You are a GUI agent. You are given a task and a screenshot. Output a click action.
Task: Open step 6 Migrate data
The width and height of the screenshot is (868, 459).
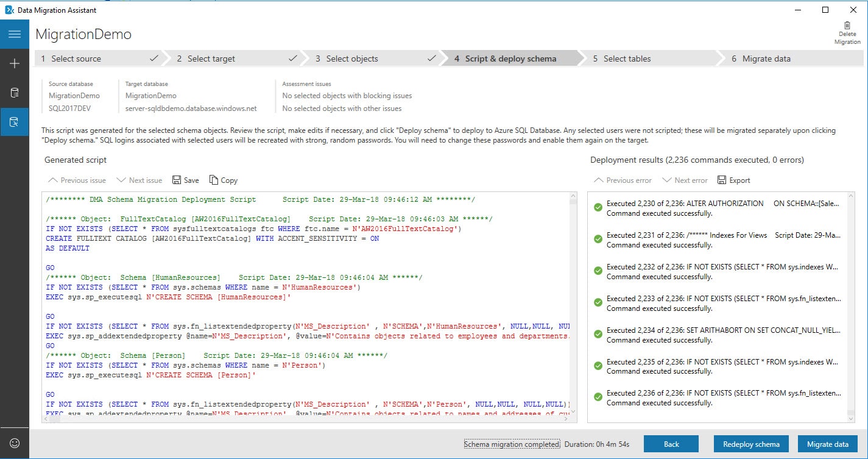[792, 59]
